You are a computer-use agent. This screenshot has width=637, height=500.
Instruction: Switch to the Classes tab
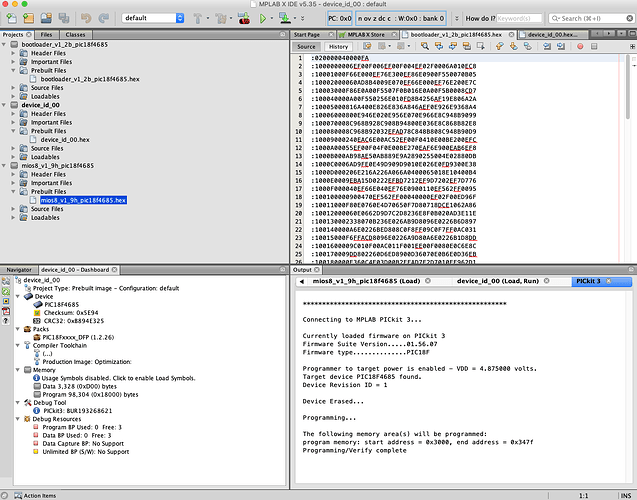(x=76, y=35)
